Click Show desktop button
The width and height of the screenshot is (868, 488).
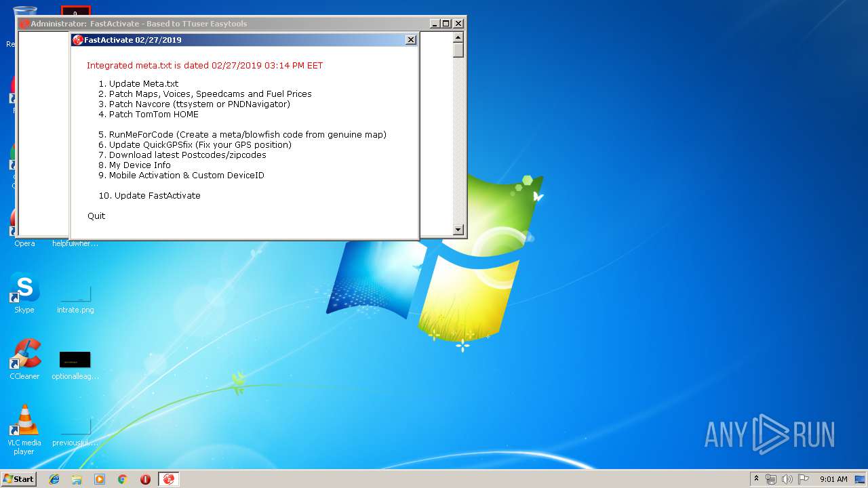[x=861, y=479]
